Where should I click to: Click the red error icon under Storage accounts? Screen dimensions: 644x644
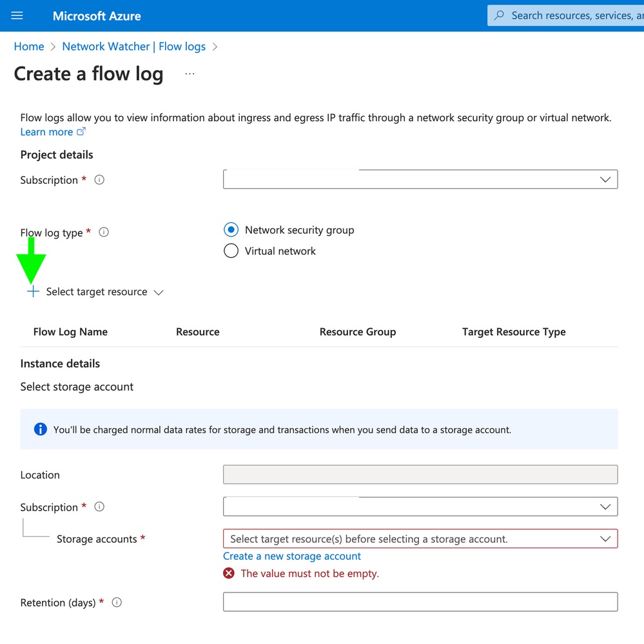click(229, 573)
